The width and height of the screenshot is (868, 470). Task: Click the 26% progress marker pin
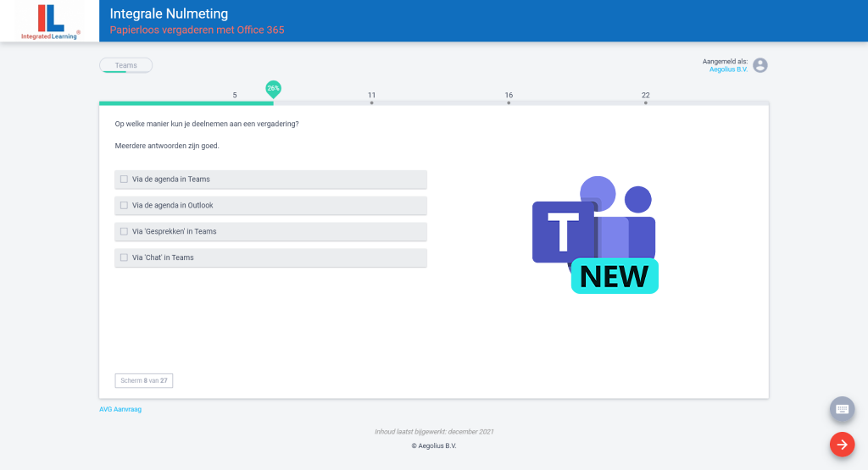point(273,88)
